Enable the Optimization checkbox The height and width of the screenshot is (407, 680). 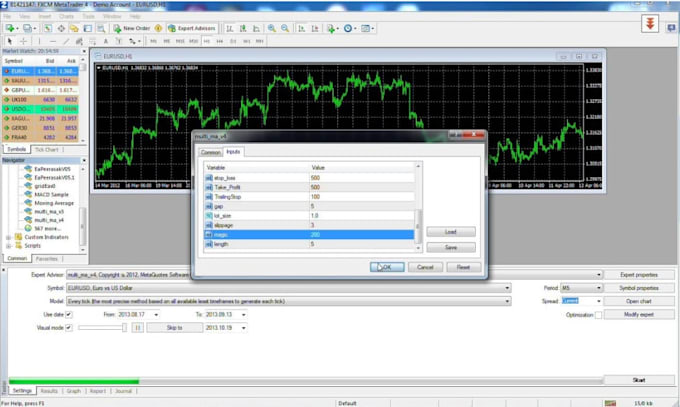pyautogui.click(x=598, y=315)
